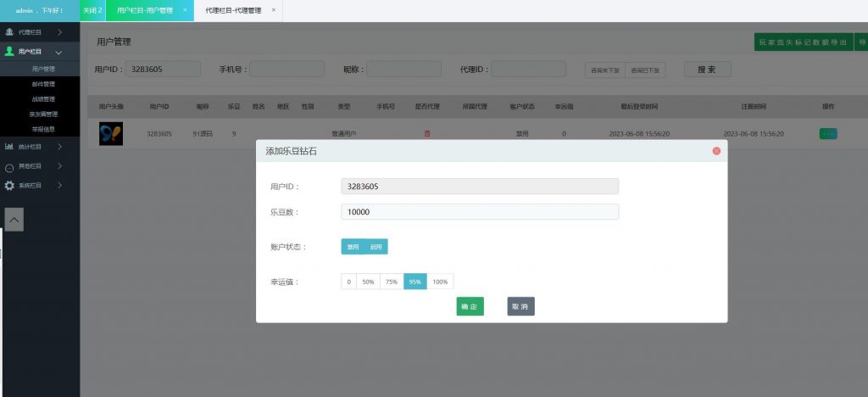Close the 代理栏目-代理管理 tab with its X

pyautogui.click(x=273, y=10)
